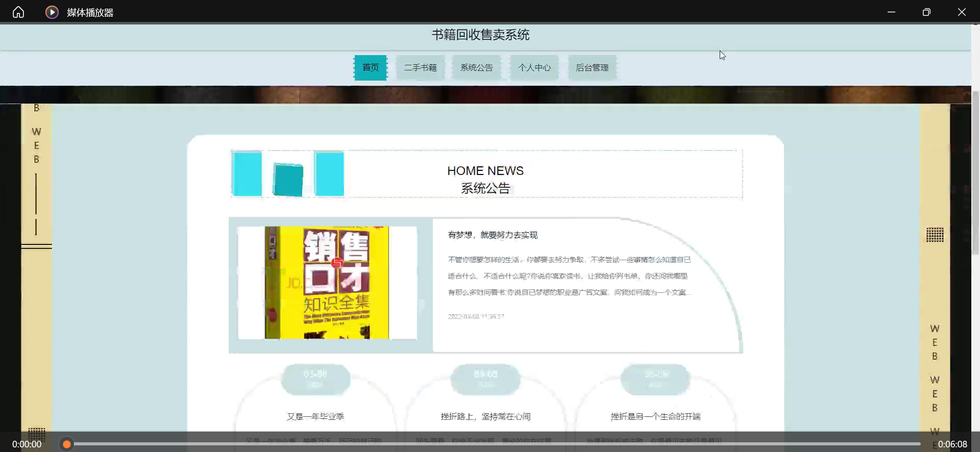The width and height of the screenshot is (980, 452).
Task: Click the 销售口才知识全集 book cover image
Action: [x=327, y=283]
